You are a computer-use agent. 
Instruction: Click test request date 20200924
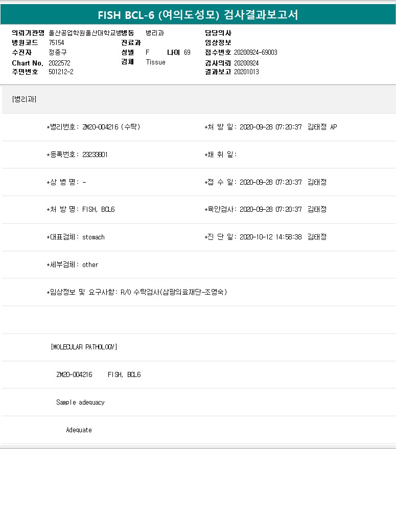(246, 63)
